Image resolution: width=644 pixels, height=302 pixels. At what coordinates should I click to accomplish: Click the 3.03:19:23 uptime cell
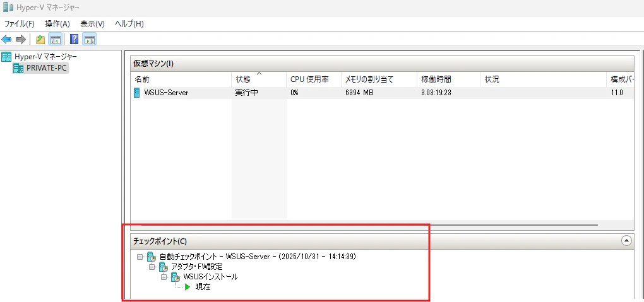coord(436,93)
